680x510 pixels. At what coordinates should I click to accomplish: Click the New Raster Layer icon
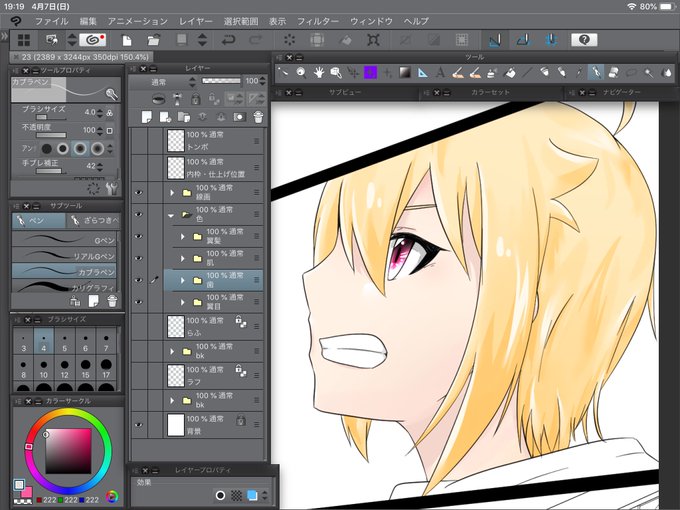point(147,117)
